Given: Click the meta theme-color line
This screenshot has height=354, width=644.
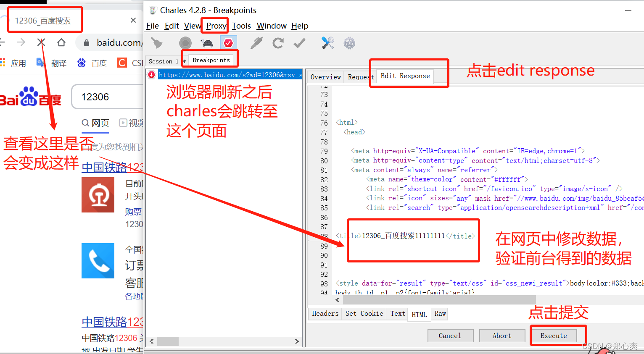Looking at the screenshot, I should point(446,179).
